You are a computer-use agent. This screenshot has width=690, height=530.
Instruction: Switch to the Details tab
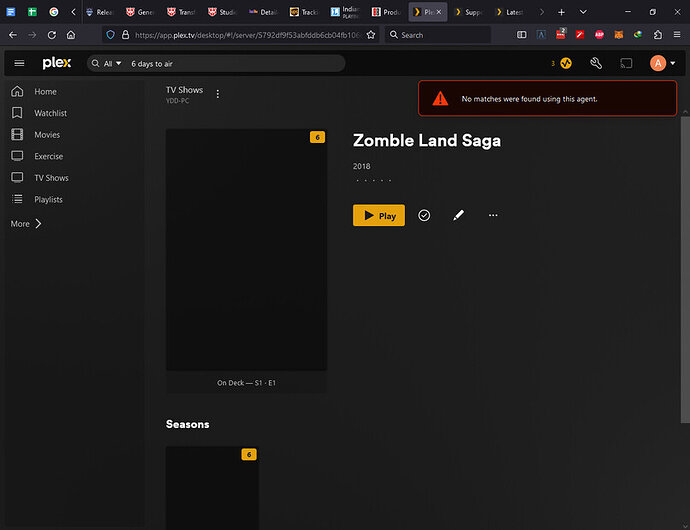pyautogui.click(x=263, y=12)
